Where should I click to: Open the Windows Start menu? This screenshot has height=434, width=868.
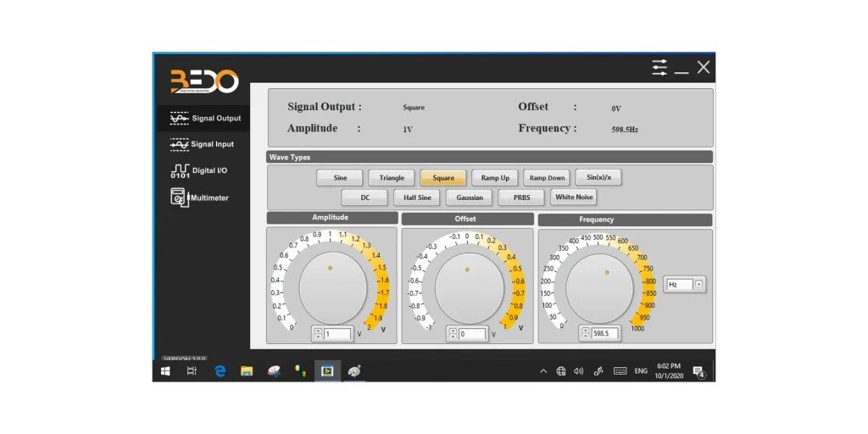tap(165, 371)
